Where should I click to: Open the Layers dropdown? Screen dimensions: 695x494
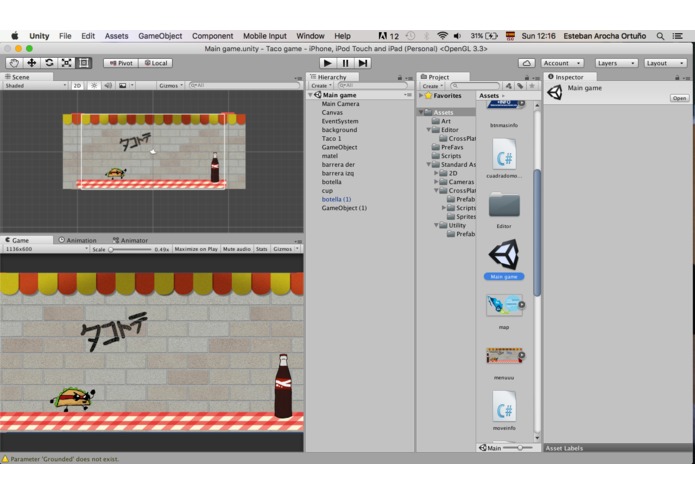point(617,63)
